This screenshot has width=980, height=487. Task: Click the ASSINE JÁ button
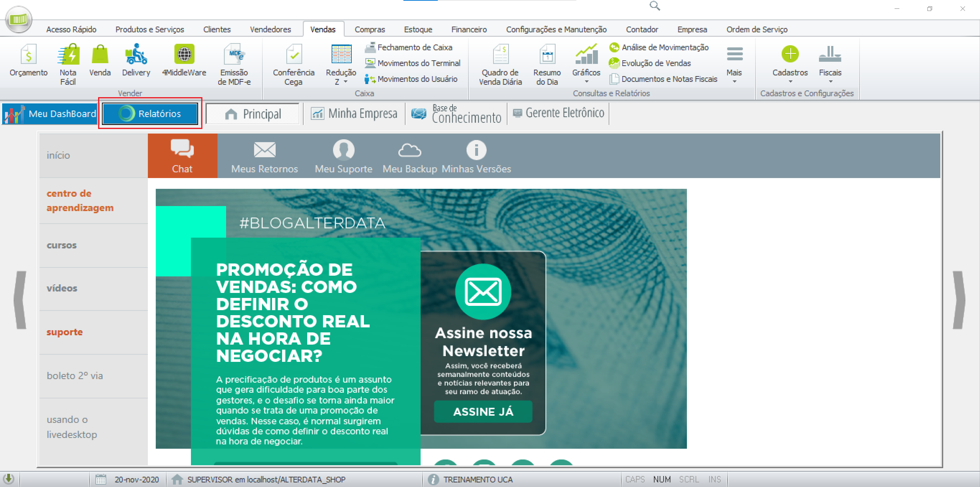[483, 411]
